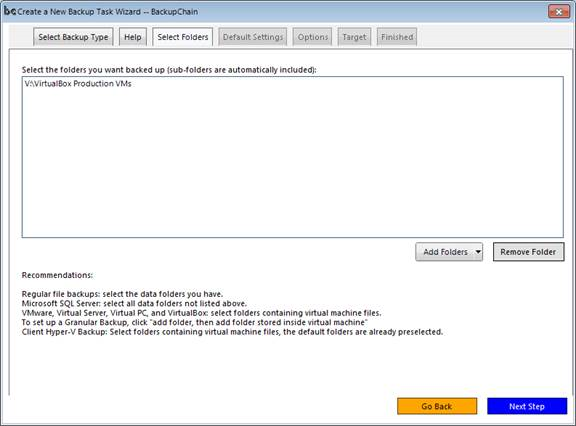Expand the Add Folders dropdown arrow

click(478, 252)
